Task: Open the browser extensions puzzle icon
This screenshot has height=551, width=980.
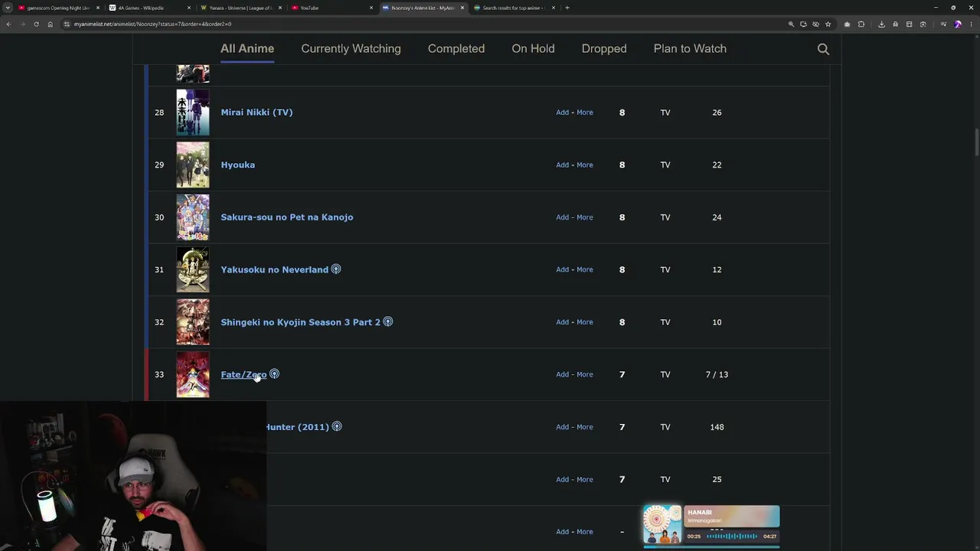Action: point(861,24)
